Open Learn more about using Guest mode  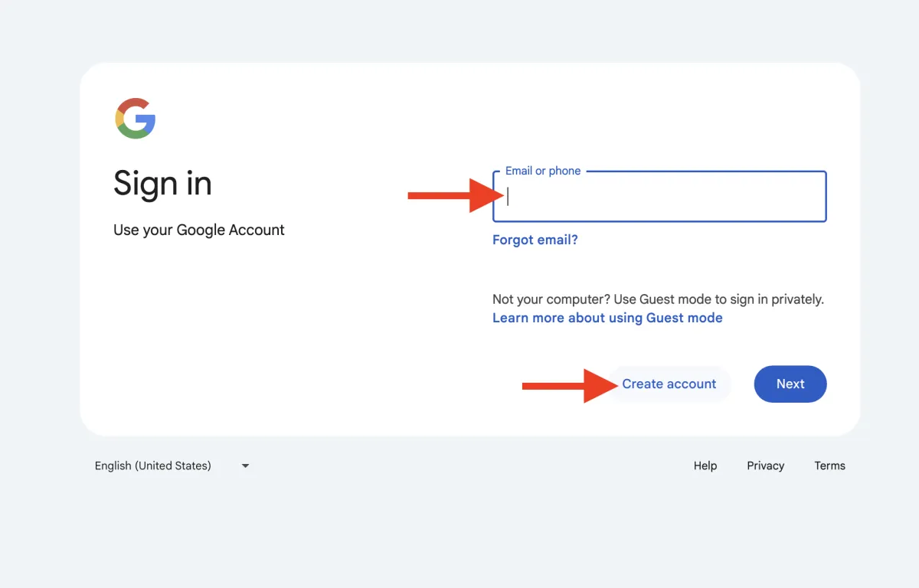click(607, 318)
